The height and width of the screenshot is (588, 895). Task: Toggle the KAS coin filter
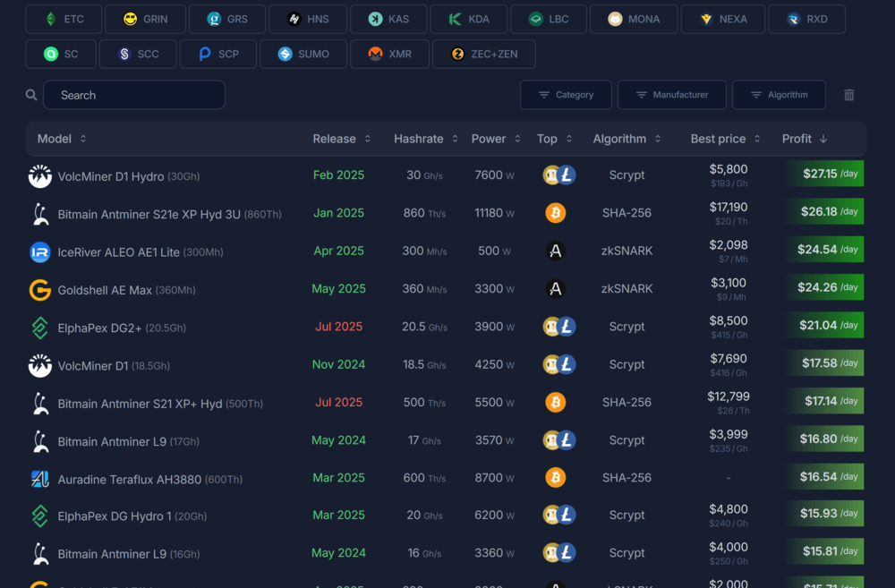(390, 19)
